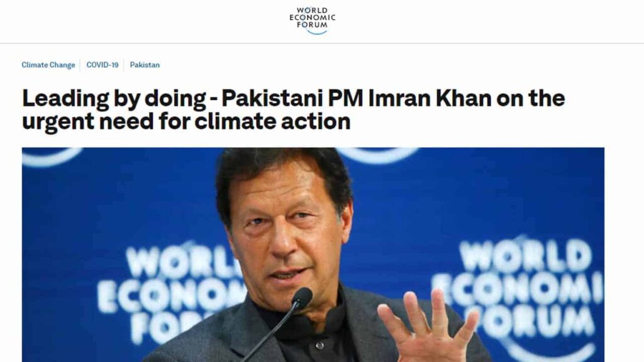Click the headline text 'Leading by doing'
Image resolution: width=644 pixels, height=362 pixels.
tap(114, 99)
